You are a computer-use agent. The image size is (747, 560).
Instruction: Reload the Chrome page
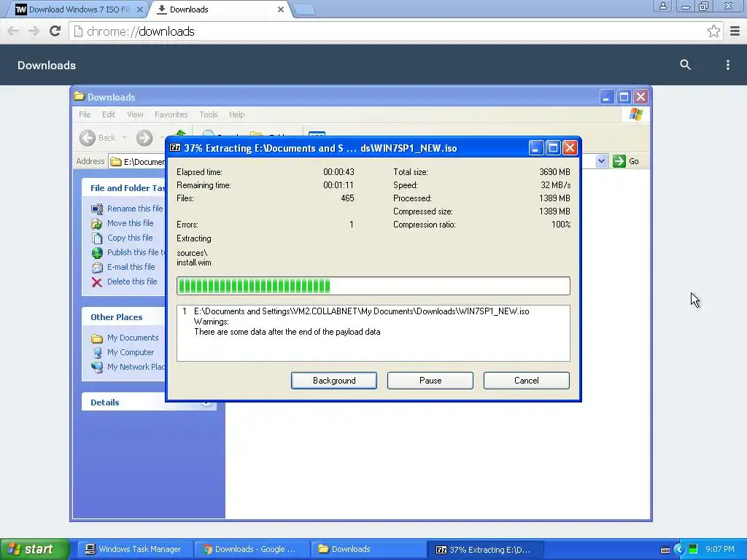tap(55, 31)
